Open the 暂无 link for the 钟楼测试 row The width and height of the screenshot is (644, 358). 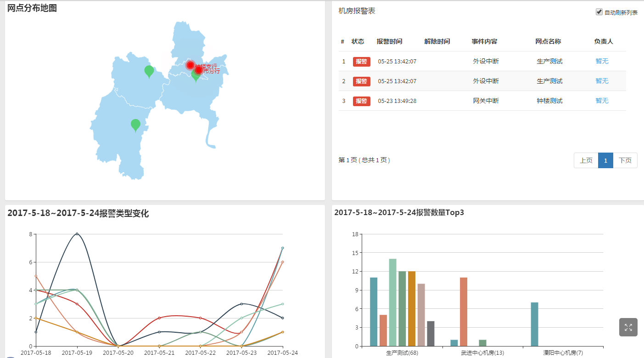pyautogui.click(x=601, y=101)
